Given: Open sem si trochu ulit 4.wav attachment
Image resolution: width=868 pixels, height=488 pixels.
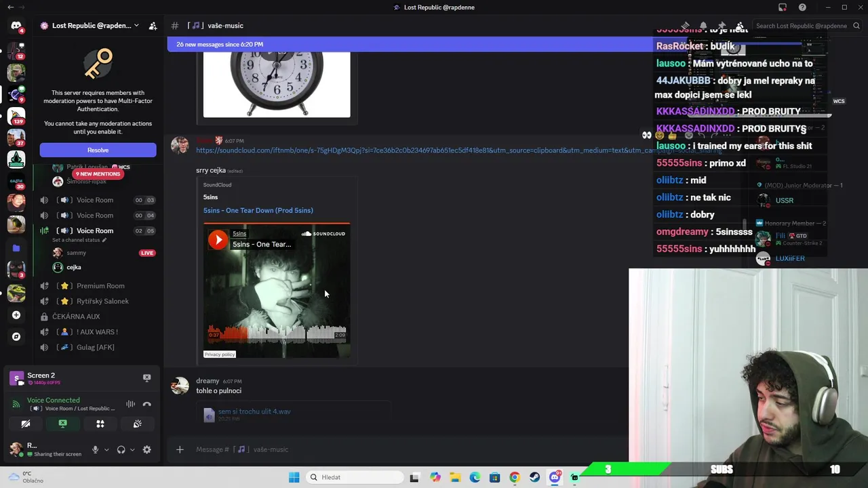Looking at the screenshot, I should (254, 411).
